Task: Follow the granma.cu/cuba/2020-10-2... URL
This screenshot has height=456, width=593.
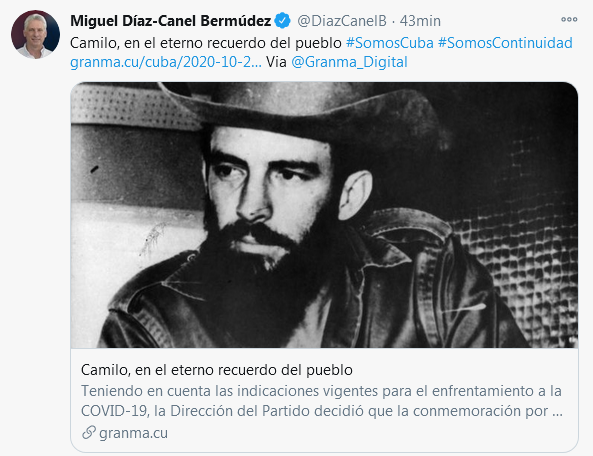Action: (166, 62)
